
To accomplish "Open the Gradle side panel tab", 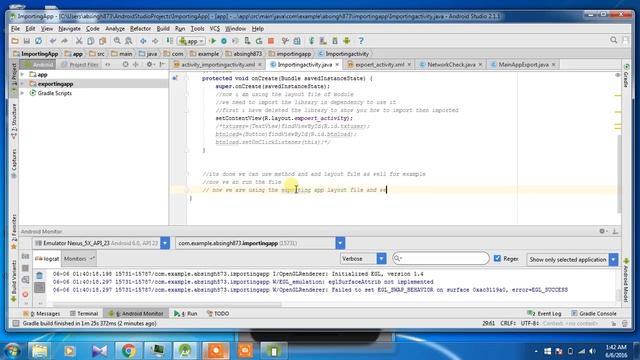I will pos(626,75).
